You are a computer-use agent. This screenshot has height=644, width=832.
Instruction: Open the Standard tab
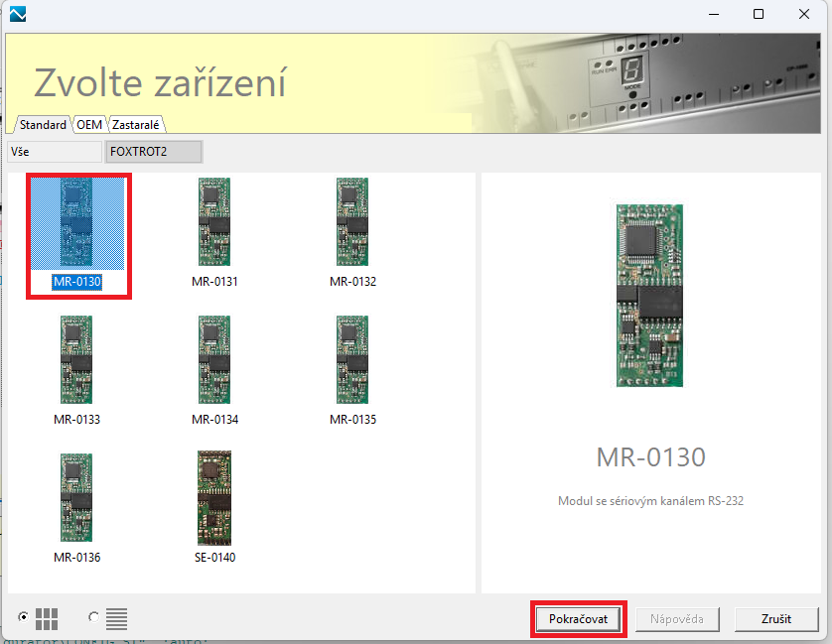(x=43, y=125)
